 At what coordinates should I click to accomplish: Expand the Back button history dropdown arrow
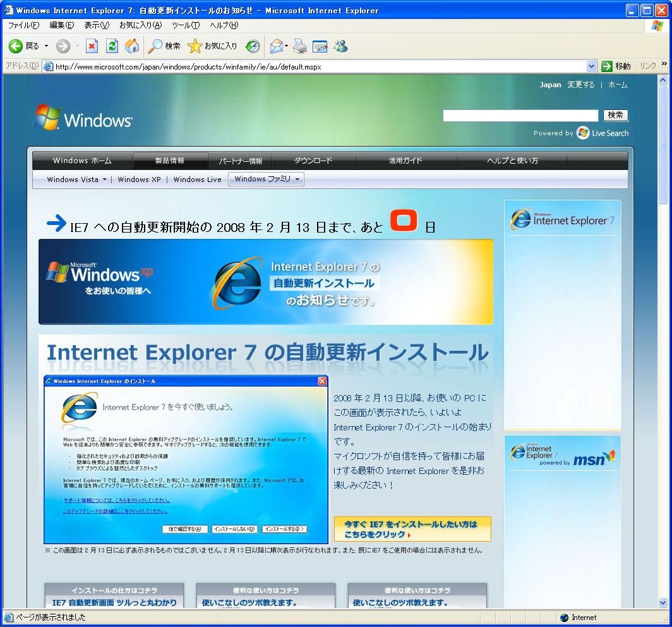tap(46, 46)
